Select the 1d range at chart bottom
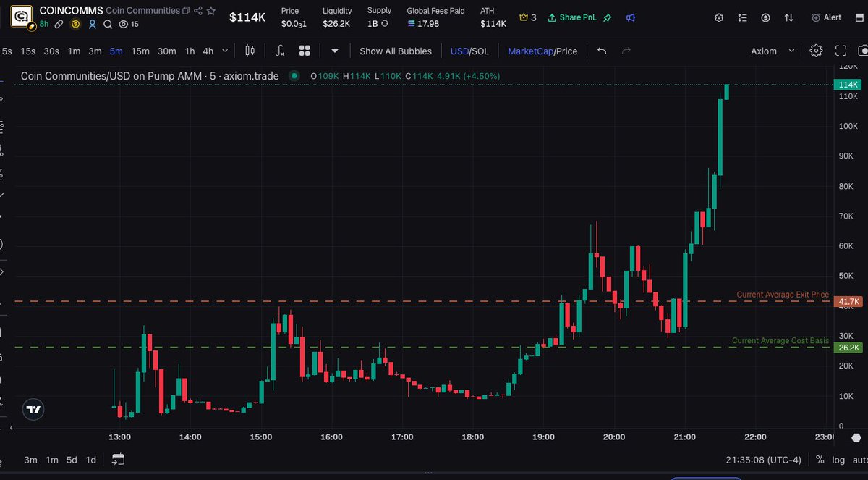Viewport: 868px width, 480px height. point(90,460)
